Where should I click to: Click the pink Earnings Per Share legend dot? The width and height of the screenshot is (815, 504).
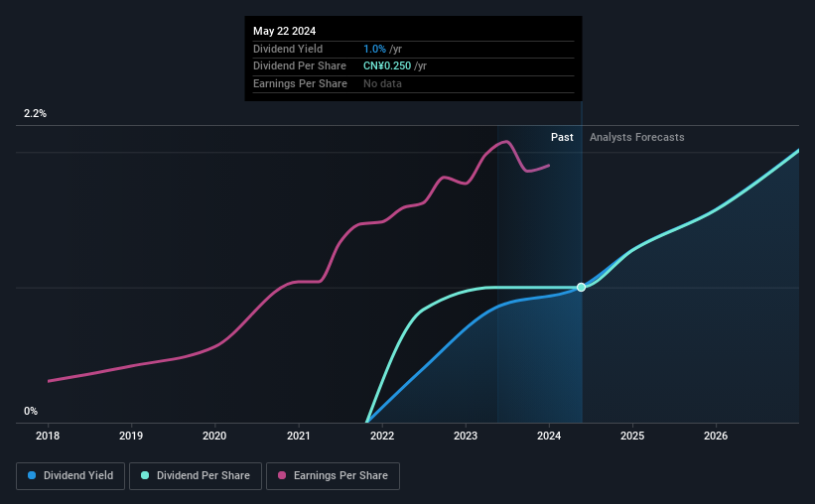point(282,475)
